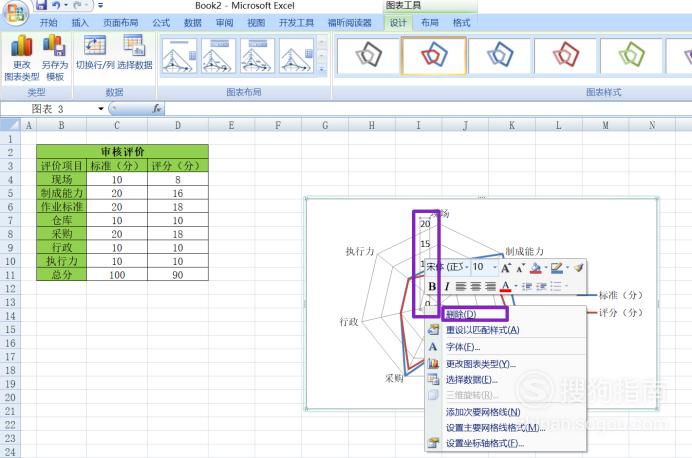
Task: Open 选择数据 from the ribbon
Action: pyautogui.click(x=135, y=53)
